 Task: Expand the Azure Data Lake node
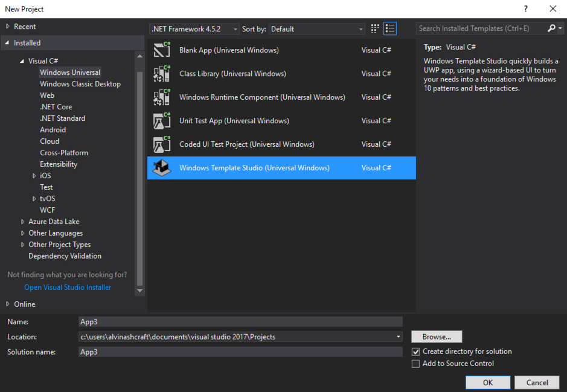[22, 222]
